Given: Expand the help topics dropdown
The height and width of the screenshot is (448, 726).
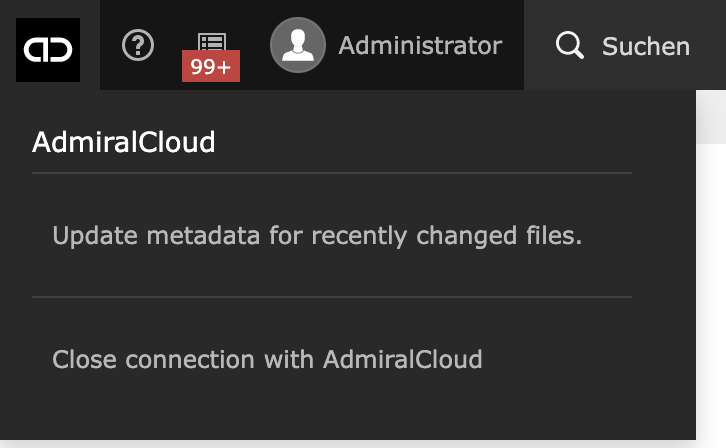Looking at the screenshot, I should click(138, 45).
